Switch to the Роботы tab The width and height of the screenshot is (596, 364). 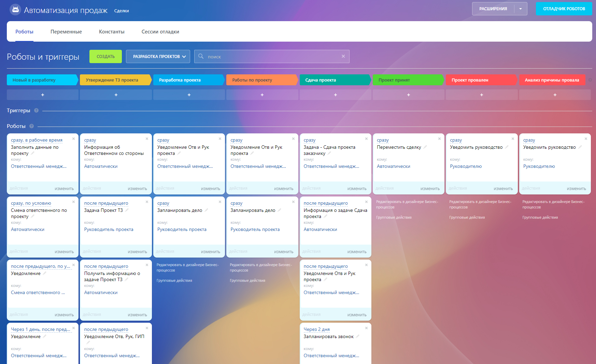(24, 32)
